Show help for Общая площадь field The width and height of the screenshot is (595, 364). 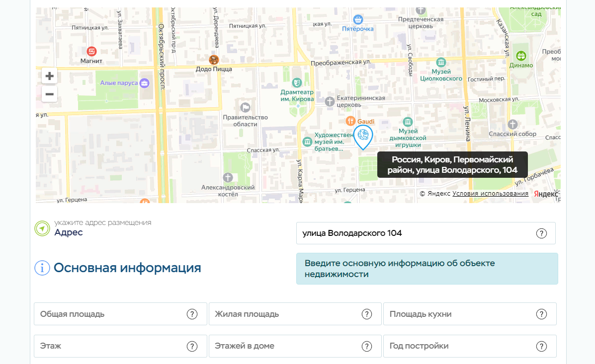[x=192, y=314]
